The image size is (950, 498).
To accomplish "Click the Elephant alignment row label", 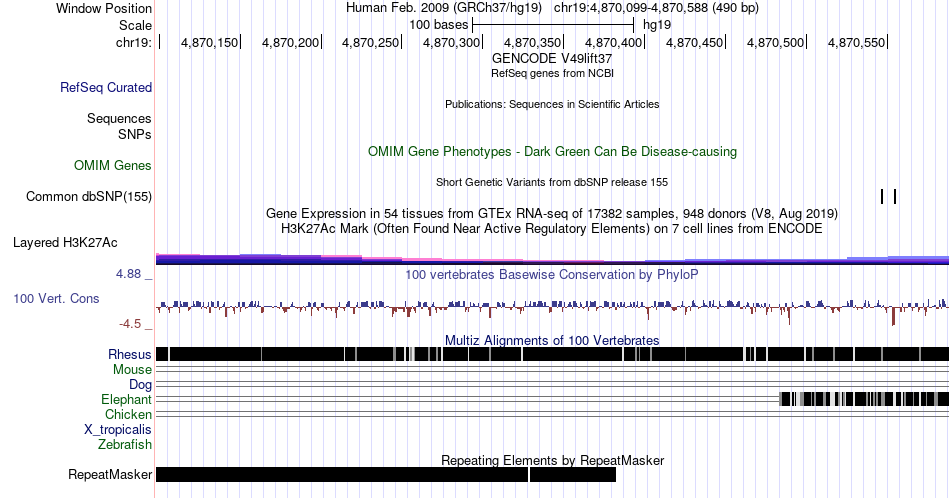I will (126, 399).
